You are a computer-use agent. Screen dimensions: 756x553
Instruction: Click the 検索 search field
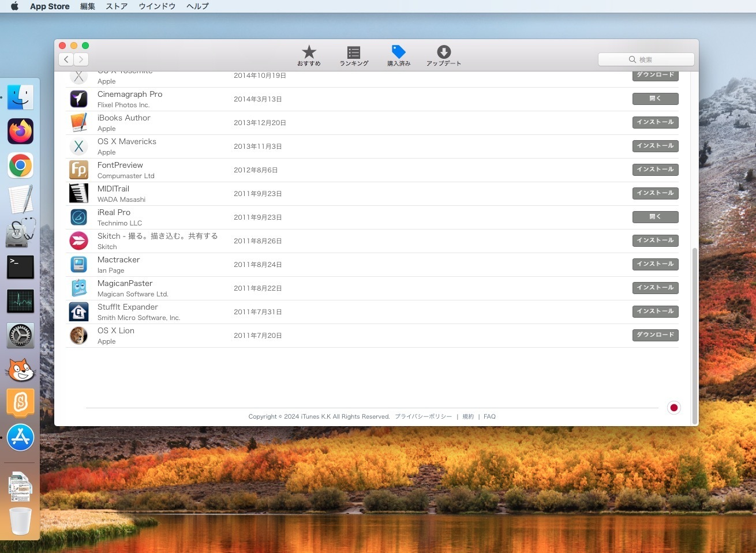pyautogui.click(x=646, y=59)
